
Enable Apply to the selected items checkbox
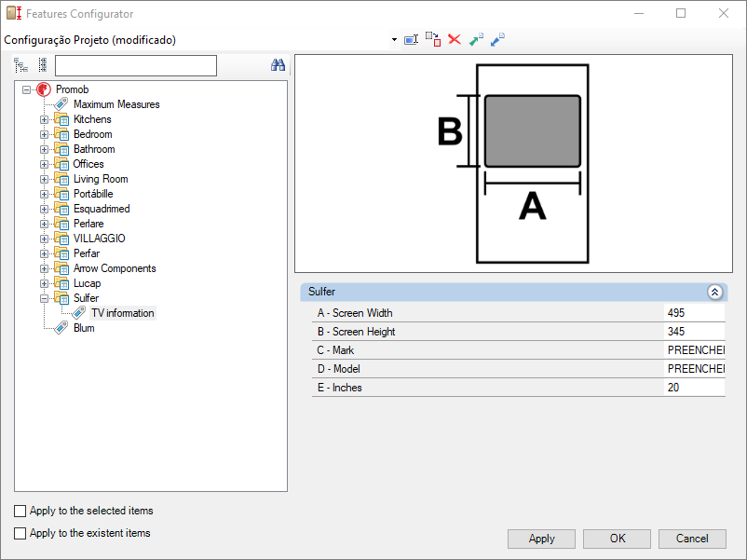[x=20, y=511]
